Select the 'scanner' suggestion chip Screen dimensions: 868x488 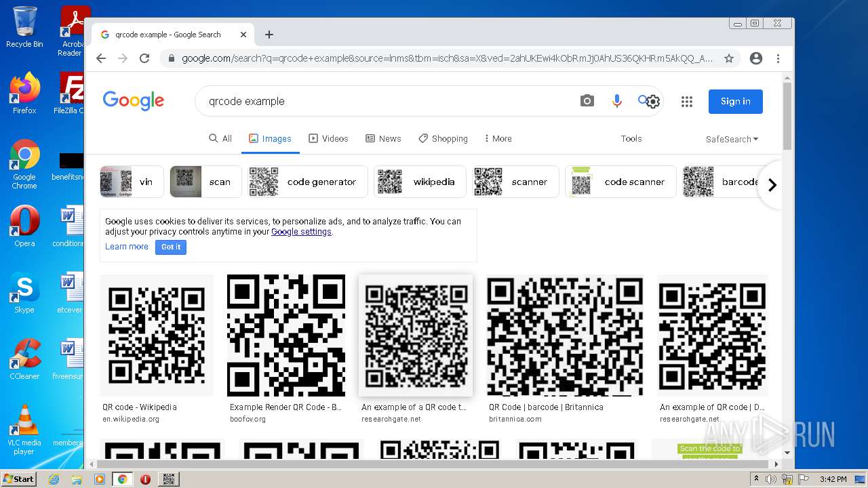click(x=515, y=182)
